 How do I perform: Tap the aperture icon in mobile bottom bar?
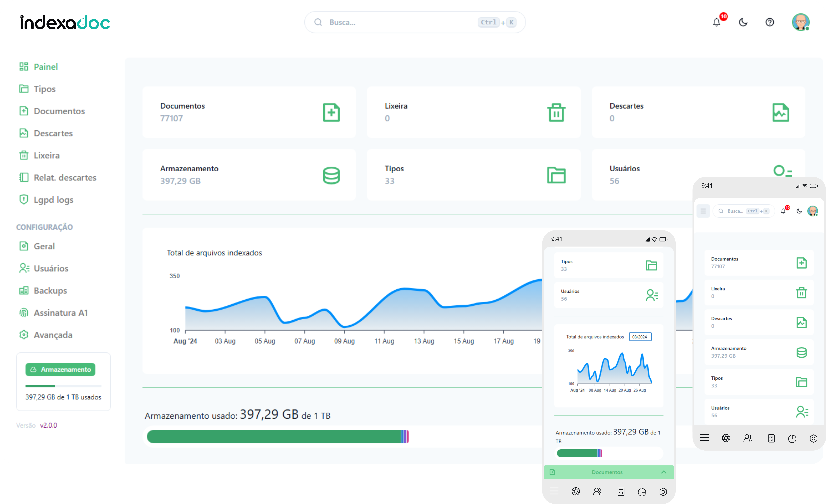(576, 492)
